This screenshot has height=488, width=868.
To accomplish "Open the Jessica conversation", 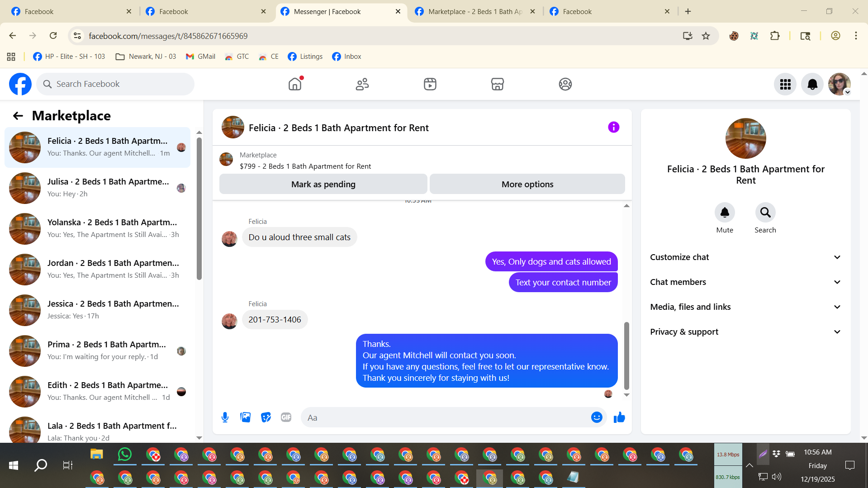I will [x=97, y=310].
